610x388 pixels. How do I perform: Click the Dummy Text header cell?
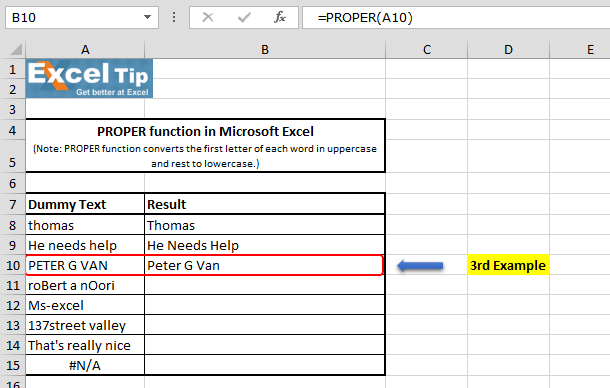[x=85, y=204]
